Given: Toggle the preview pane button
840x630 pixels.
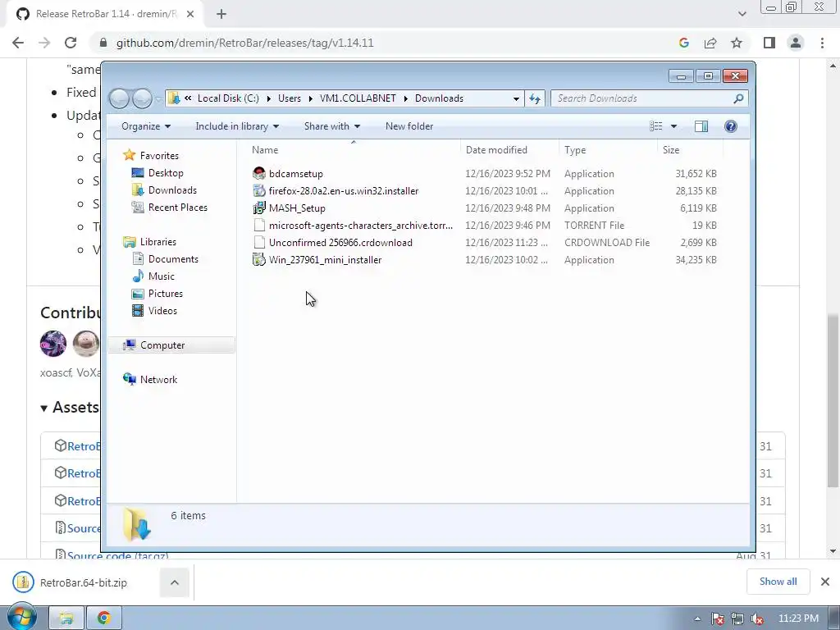Looking at the screenshot, I should [701, 126].
